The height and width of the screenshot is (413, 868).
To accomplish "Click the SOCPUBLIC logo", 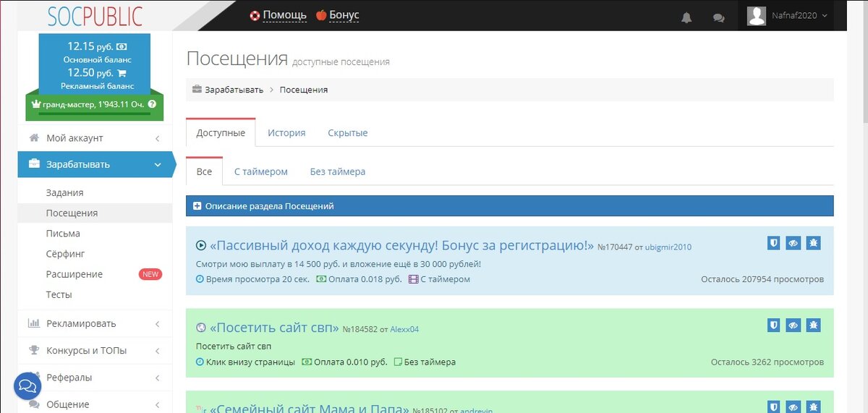I will point(94,16).
